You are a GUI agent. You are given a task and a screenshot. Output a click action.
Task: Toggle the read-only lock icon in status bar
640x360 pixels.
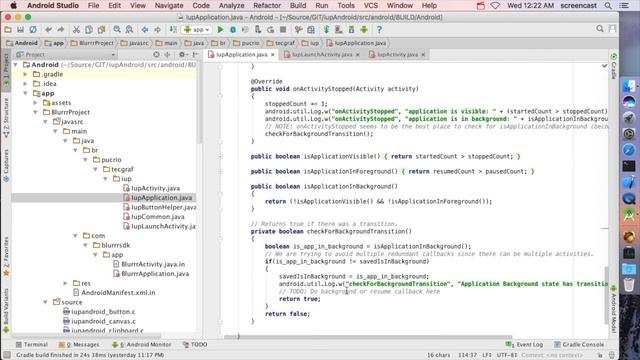click(600, 355)
